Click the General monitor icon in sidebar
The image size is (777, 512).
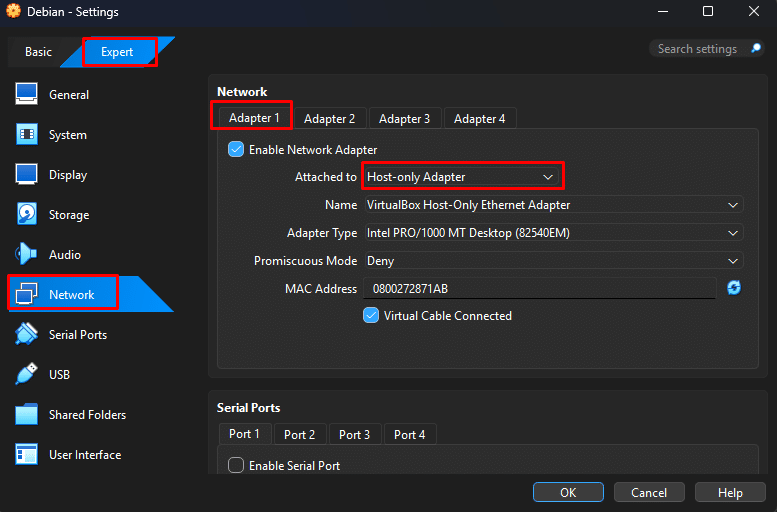tap(26, 94)
